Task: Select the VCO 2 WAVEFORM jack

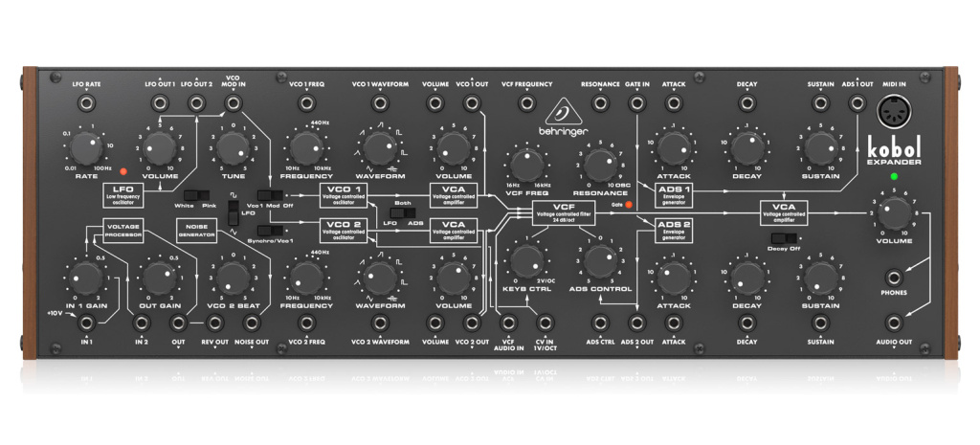Action: pyautogui.click(x=379, y=323)
